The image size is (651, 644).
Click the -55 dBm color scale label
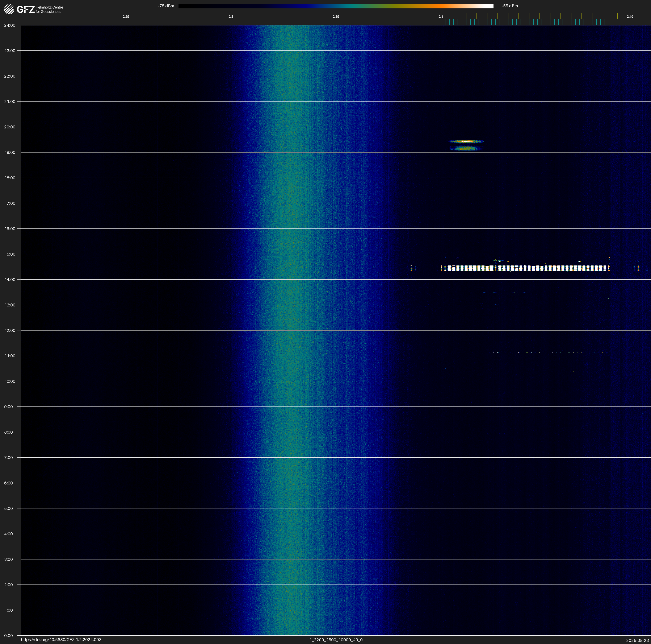pos(510,6)
